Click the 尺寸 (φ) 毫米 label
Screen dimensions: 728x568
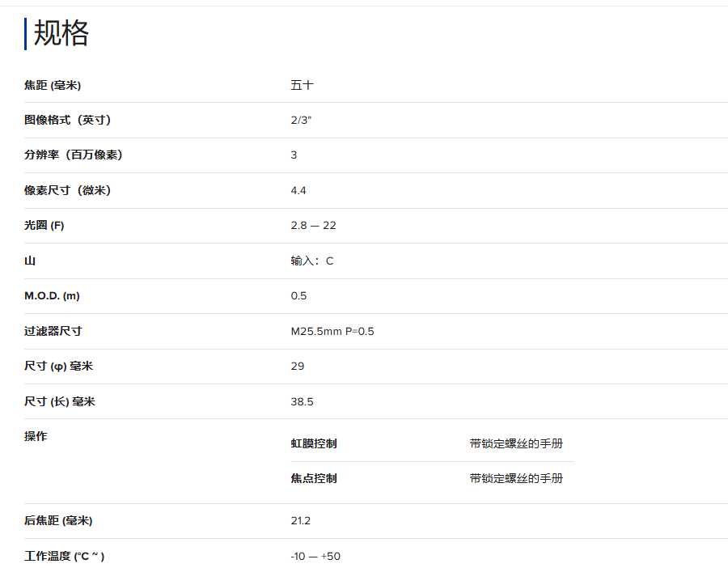(58, 367)
